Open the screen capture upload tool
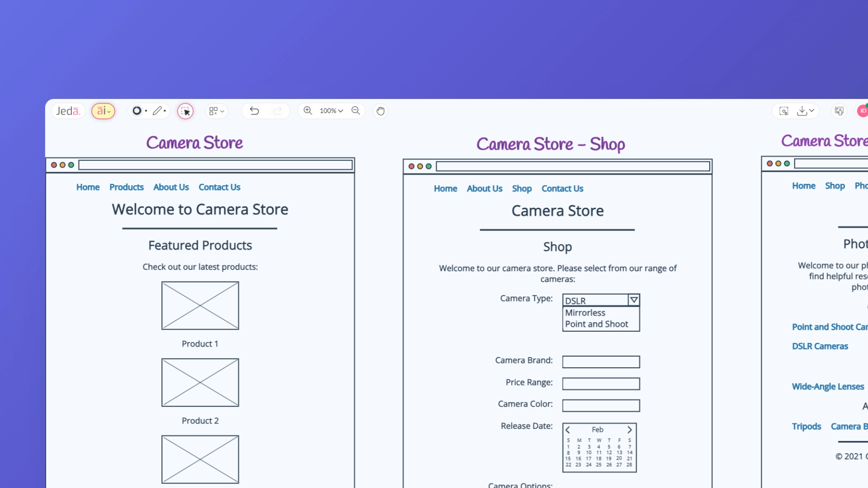The image size is (868, 488). [783, 111]
